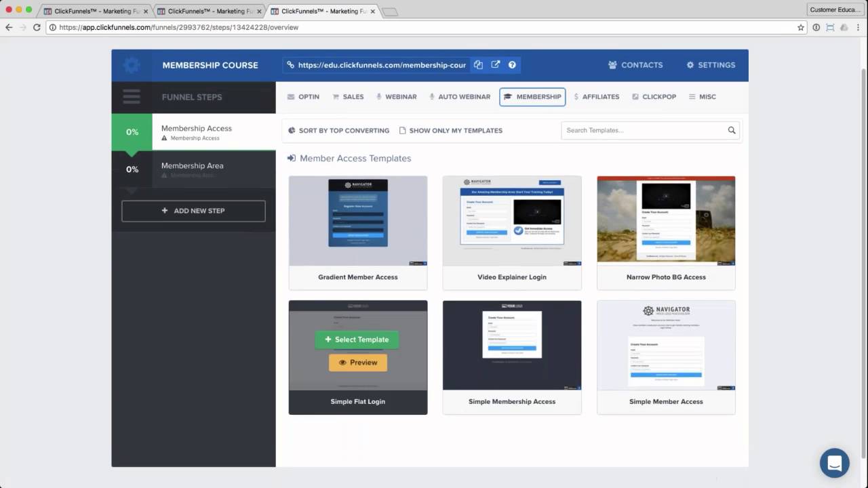Switch to the Misc templates tab

702,97
